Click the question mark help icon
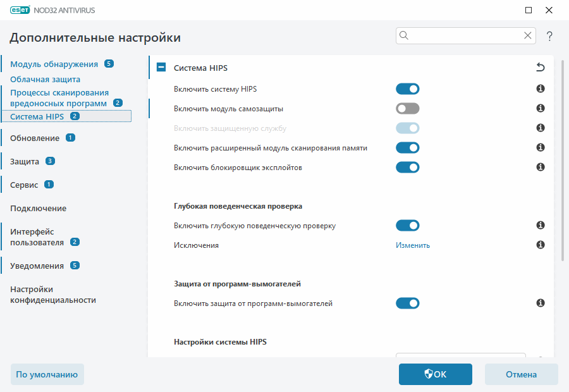Screen dimensions: 569x392 pos(550,36)
